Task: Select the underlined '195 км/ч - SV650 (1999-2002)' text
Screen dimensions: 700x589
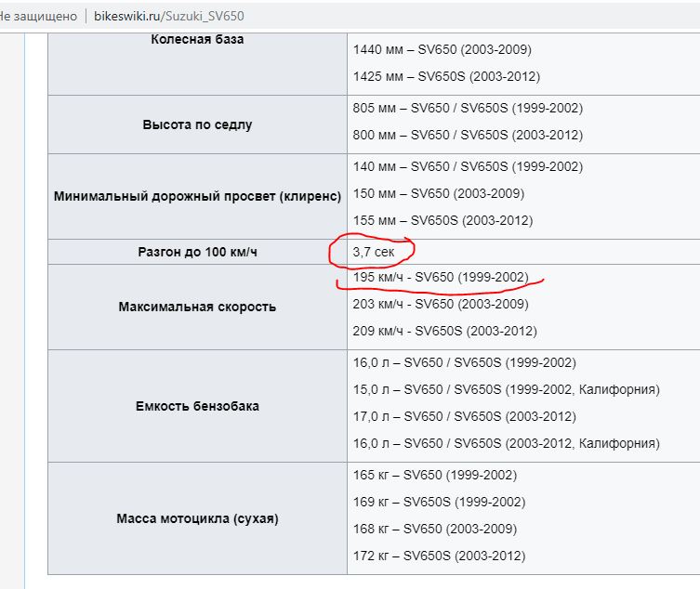Action: (440, 277)
